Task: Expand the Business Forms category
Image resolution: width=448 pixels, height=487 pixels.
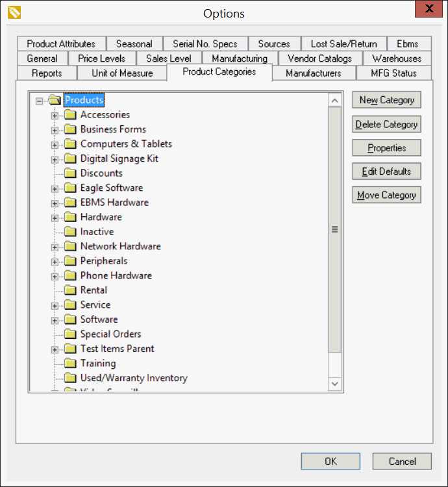Action: pos(55,130)
